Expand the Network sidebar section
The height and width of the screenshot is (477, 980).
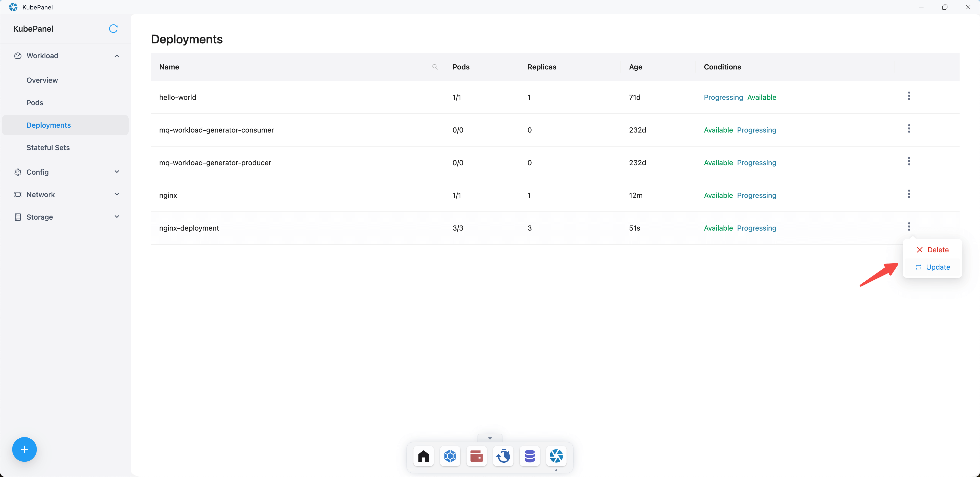tap(117, 195)
